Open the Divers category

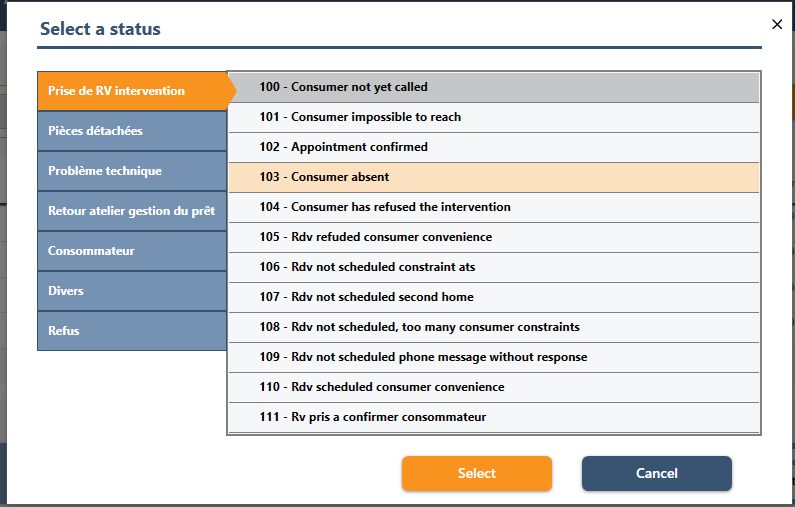click(x=132, y=291)
